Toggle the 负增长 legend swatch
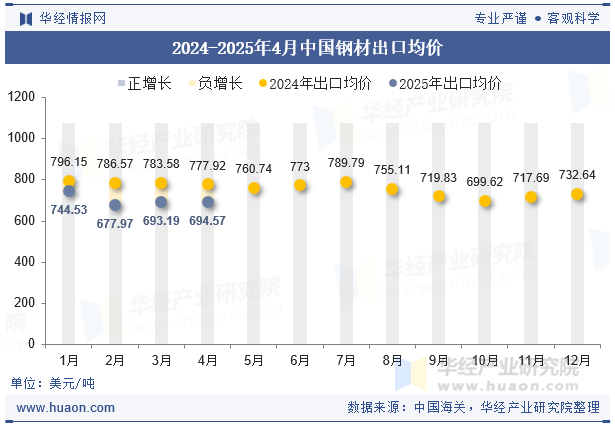 (192, 84)
